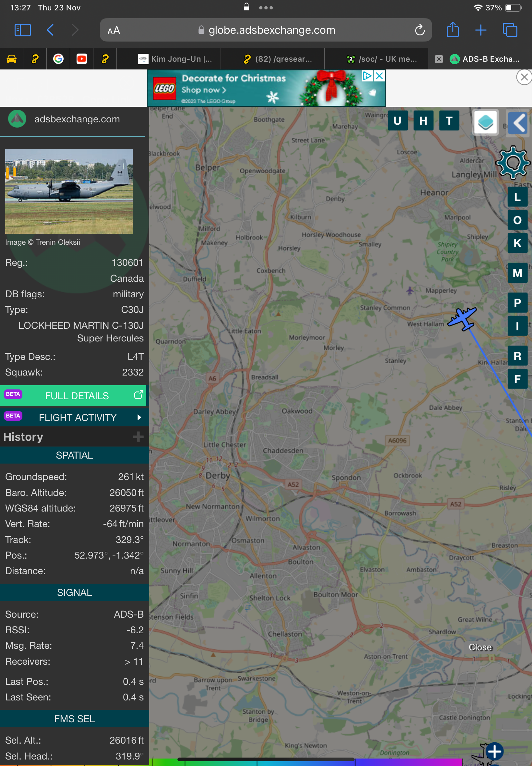
Task: Select the registration value 130601
Action: [x=127, y=263]
